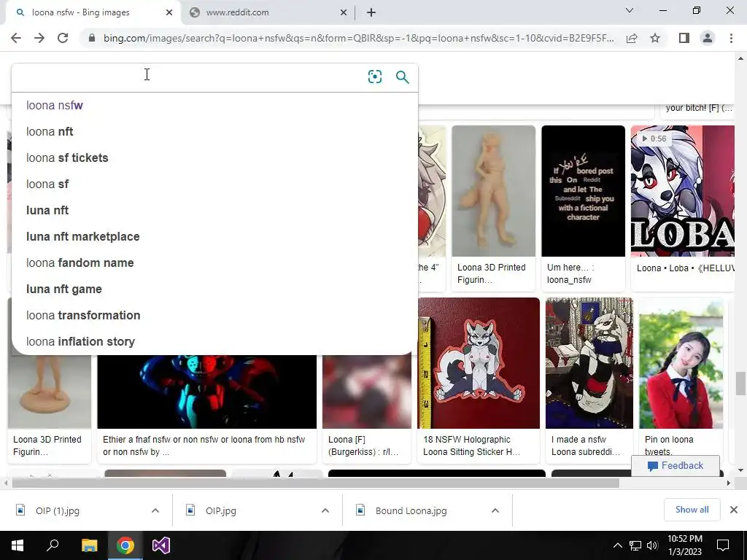Screen dimensions: 747x560
Task: Choose suggestion "loona transformation"
Action: coord(215,315)
